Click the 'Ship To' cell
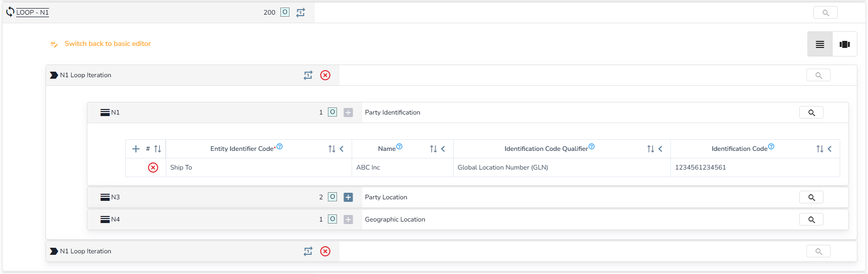The width and height of the screenshot is (868, 274). pyautogui.click(x=259, y=168)
